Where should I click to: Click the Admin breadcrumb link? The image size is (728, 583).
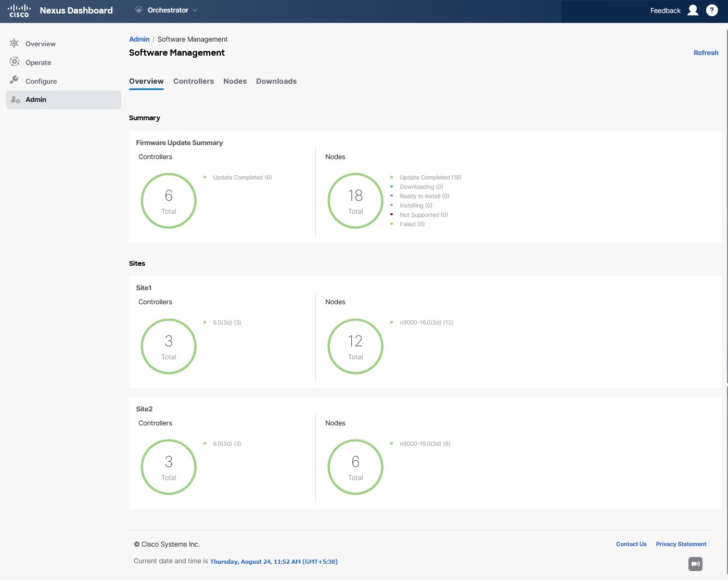[139, 39]
